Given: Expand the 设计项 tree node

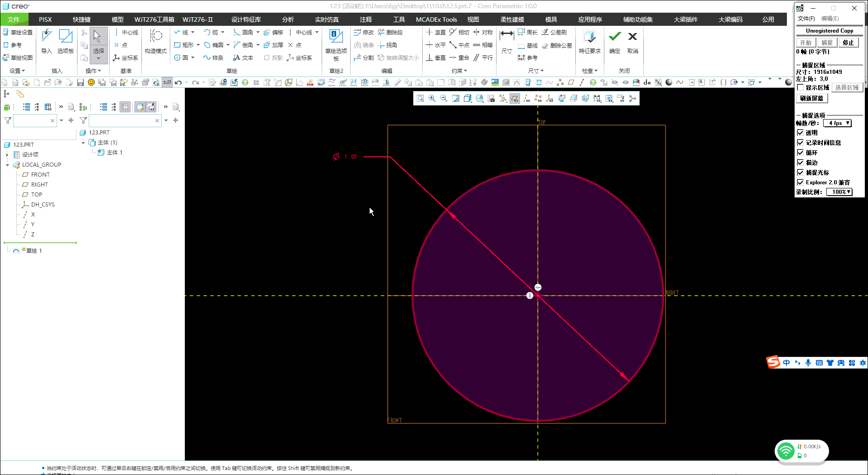Looking at the screenshot, I should 7,155.
